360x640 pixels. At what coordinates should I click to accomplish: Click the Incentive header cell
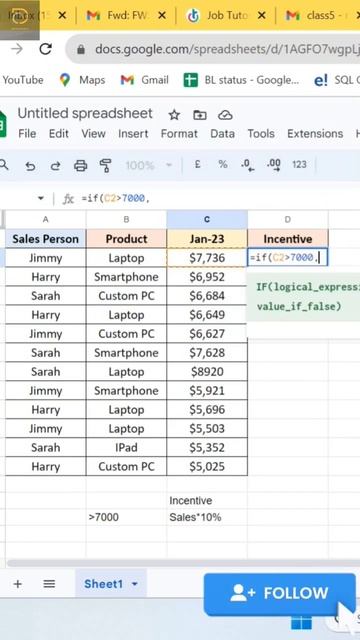coord(288,239)
